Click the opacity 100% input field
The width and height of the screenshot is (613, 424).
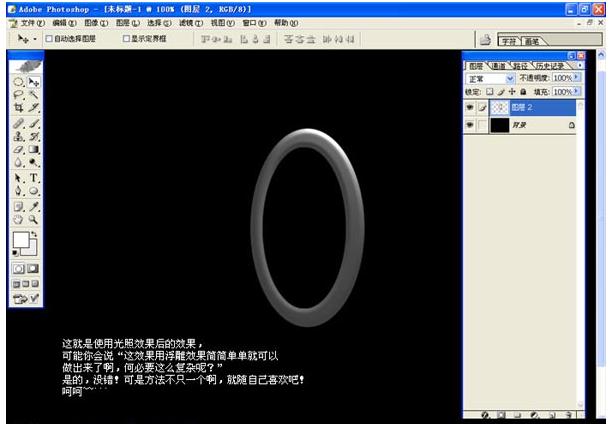point(563,78)
